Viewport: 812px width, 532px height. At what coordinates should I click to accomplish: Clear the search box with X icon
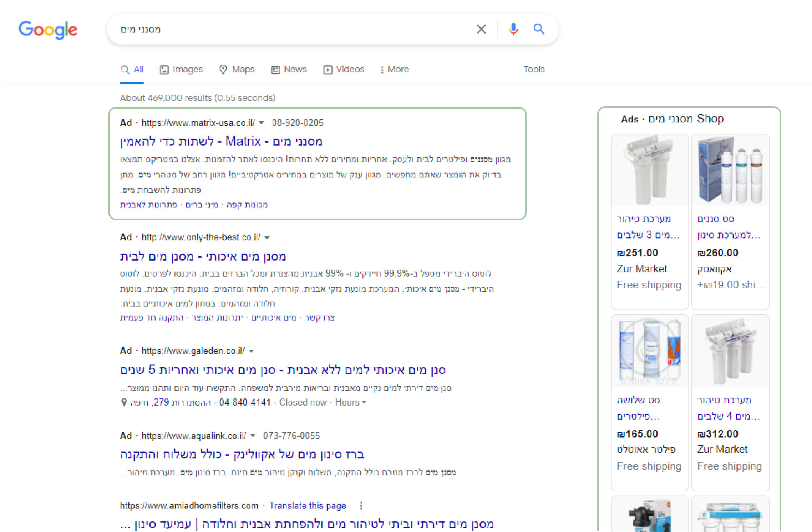coord(481,29)
